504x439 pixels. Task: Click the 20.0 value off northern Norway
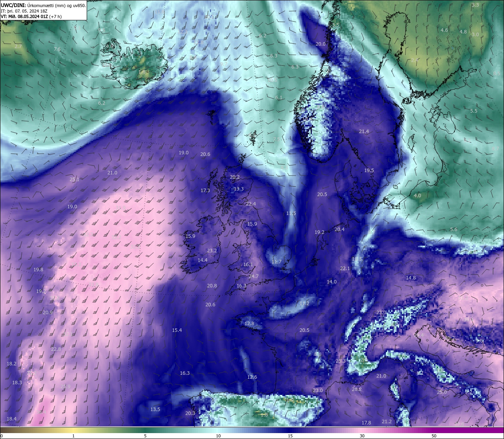pos(321,44)
